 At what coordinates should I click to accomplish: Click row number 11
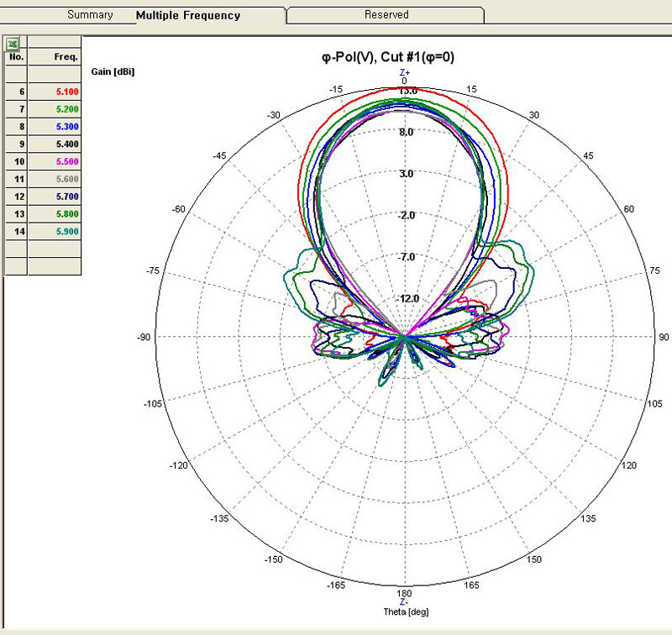pyautogui.click(x=16, y=179)
